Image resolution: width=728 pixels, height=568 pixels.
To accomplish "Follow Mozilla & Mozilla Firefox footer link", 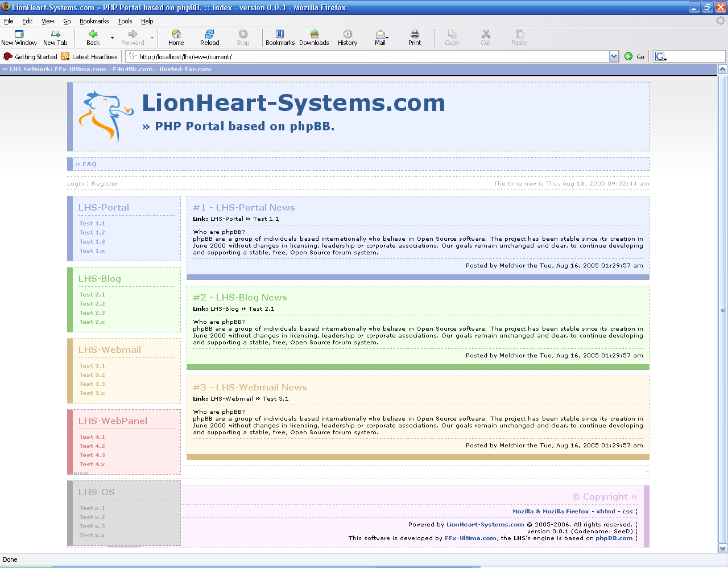I will (x=551, y=511).
